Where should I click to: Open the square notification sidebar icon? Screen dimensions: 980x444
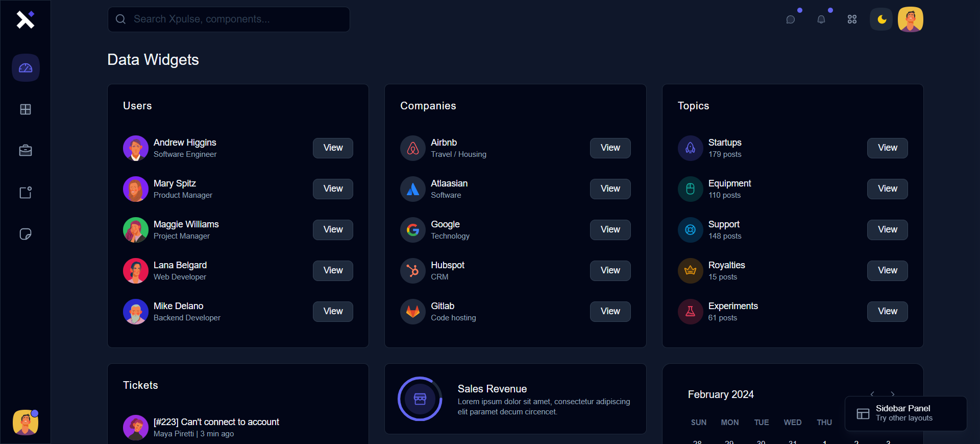tap(26, 193)
